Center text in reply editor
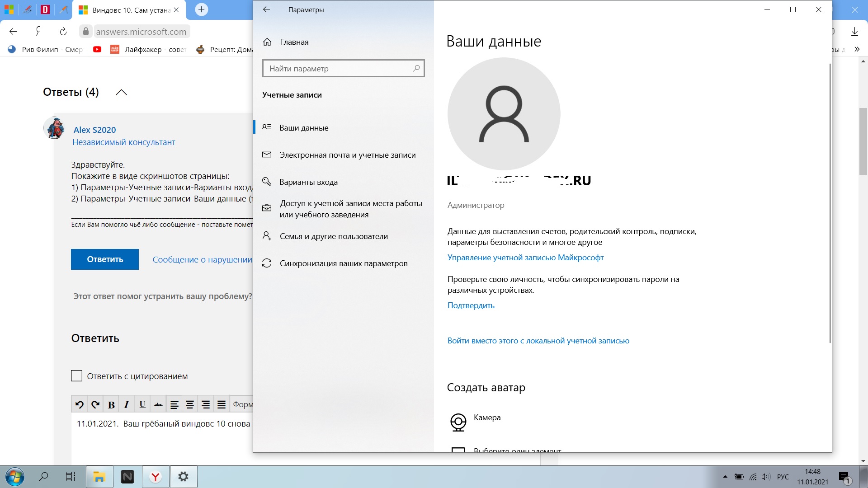 coord(190,404)
